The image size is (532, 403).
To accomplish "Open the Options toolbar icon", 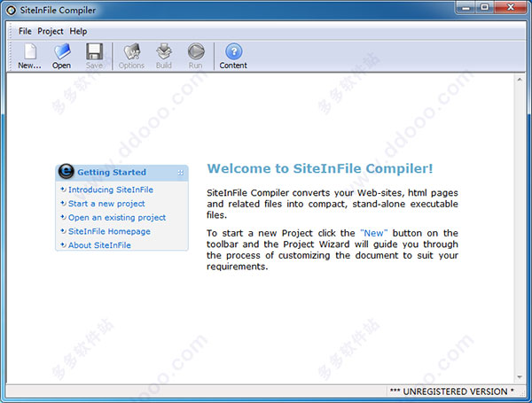I will 131,52.
